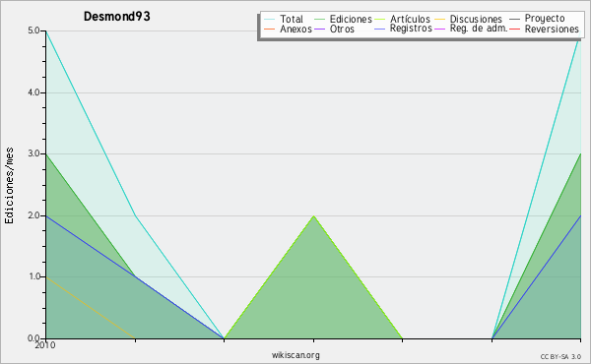Click the '4.0' y-axis tick label

(33, 92)
